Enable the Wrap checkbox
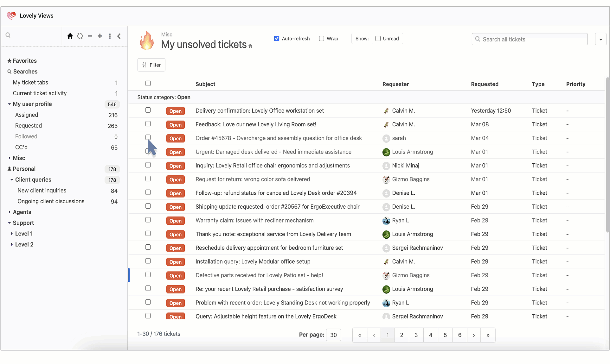 (x=322, y=39)
